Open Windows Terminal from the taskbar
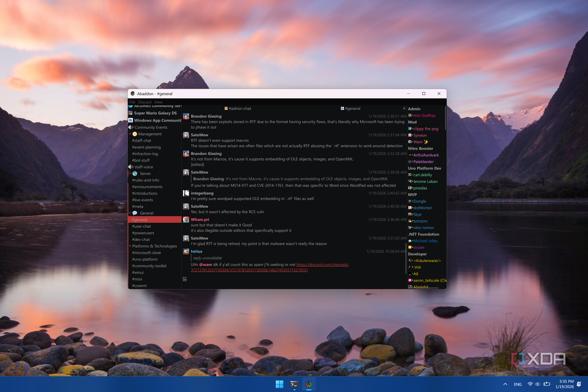The width and height of the screenshot is (588, 392). point(294,384)
